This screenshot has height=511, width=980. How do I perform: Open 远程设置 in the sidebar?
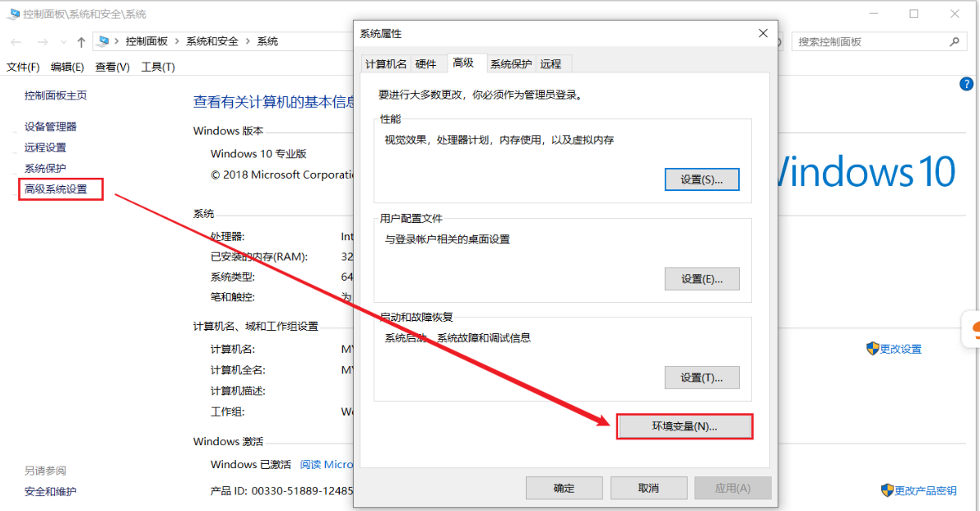click(x=45, y=147)
